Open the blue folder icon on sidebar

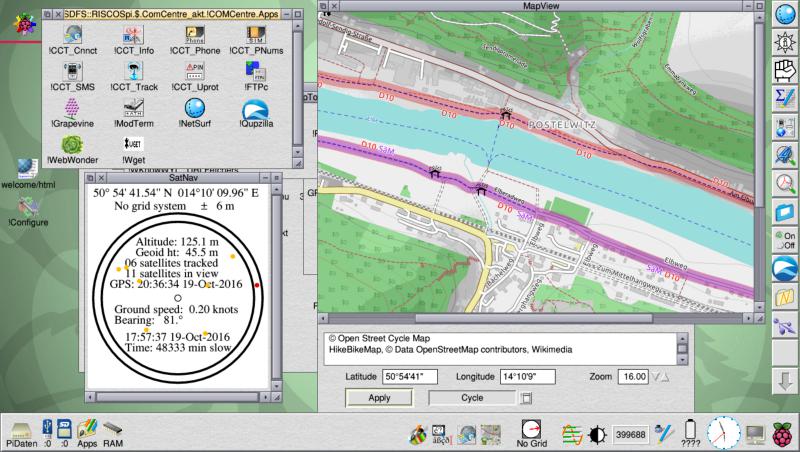pos(785,211)
